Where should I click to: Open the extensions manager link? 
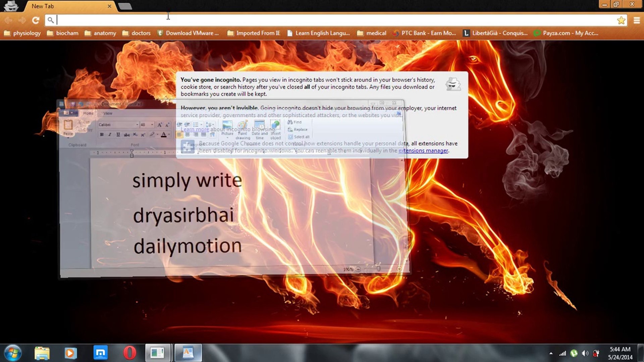423,150
